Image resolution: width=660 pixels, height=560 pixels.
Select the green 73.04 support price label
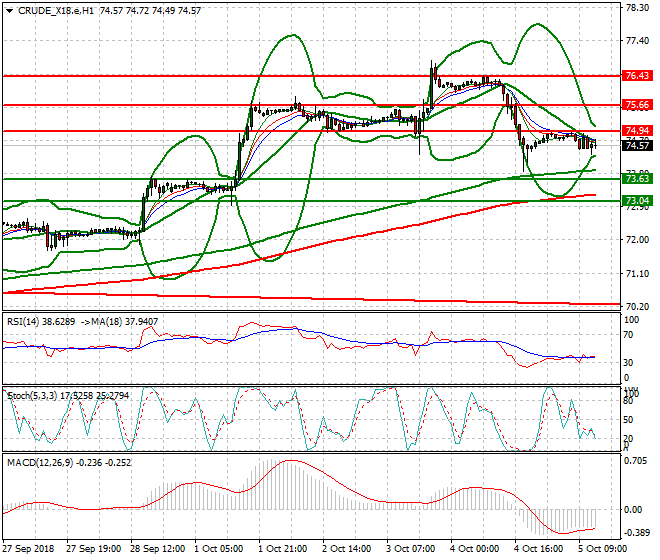tap(638, 200)
